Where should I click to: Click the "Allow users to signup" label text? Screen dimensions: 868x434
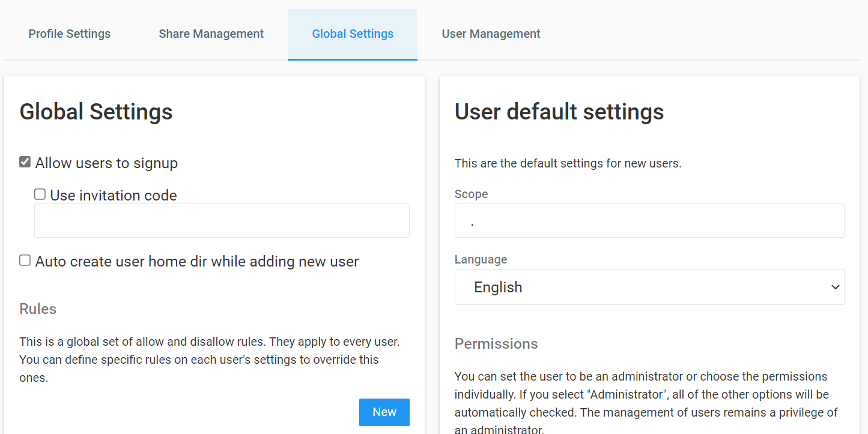[x=106, y=163]
